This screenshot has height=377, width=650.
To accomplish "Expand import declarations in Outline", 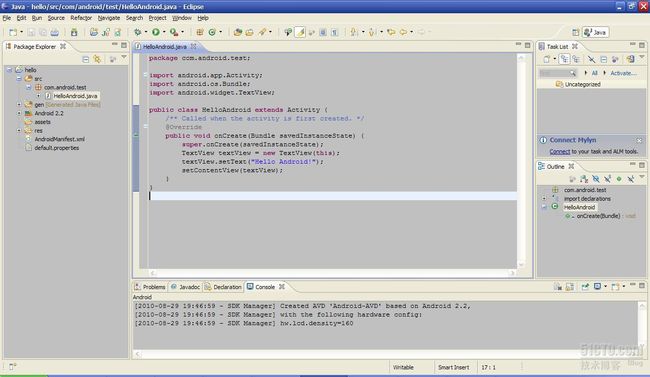I will pos(544,199).
